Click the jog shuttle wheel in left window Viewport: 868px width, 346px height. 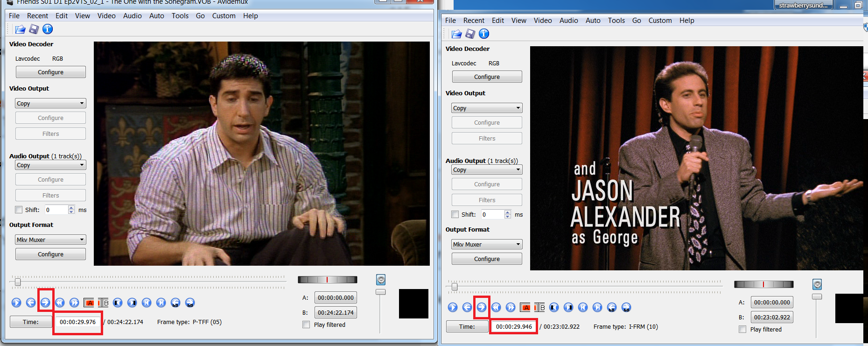pos(328,280)
